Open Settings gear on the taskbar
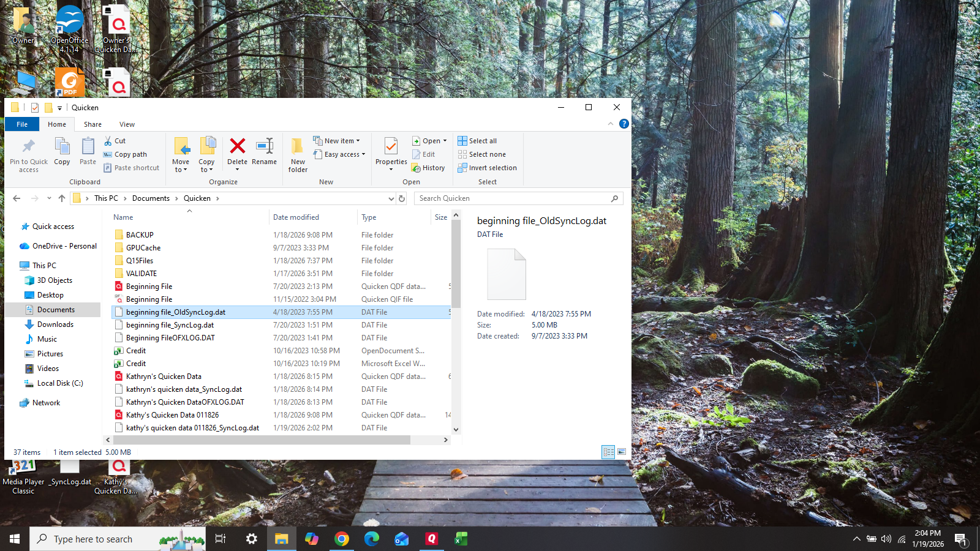Image resolution: width=980 pixels, height=551 pixels. coord(252,539)
